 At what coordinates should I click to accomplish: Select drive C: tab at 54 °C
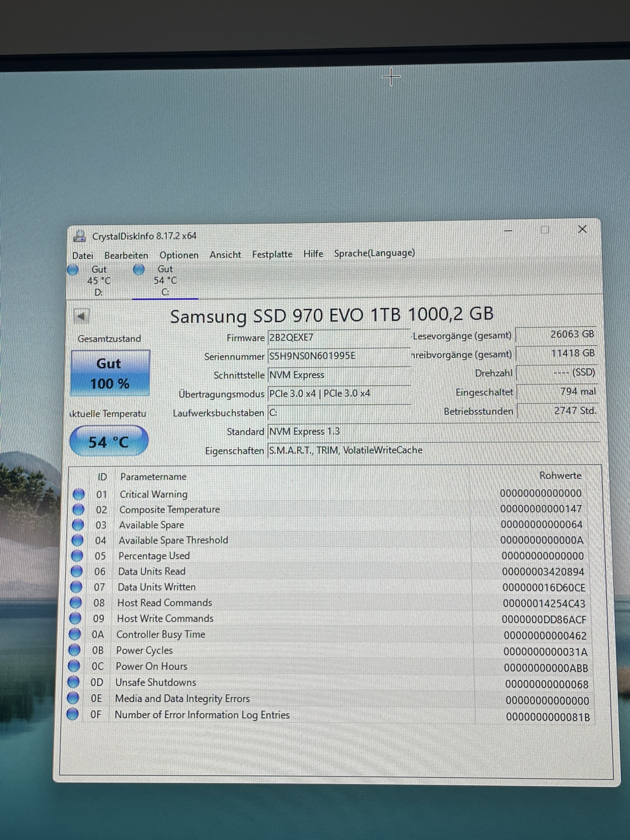point(165,280)
